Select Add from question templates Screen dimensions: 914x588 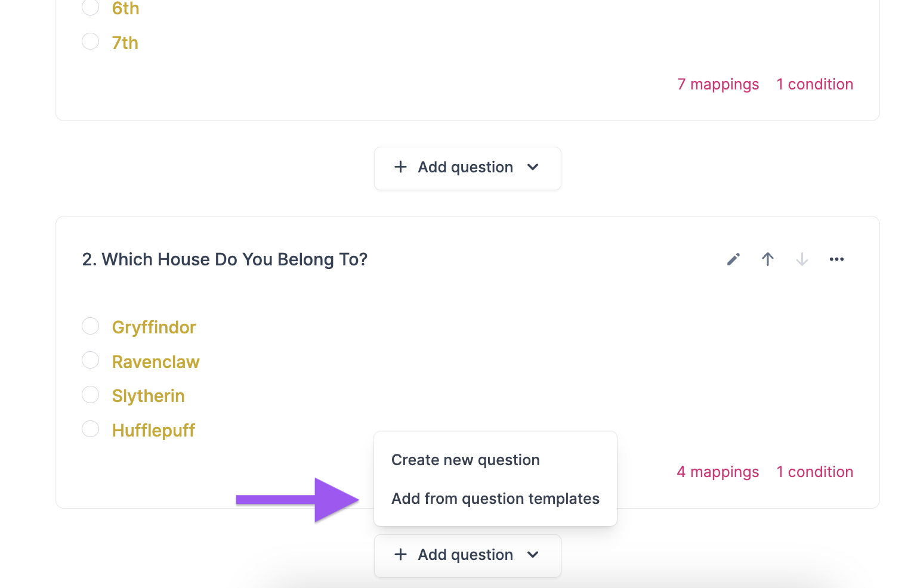(x=495, y=499)
